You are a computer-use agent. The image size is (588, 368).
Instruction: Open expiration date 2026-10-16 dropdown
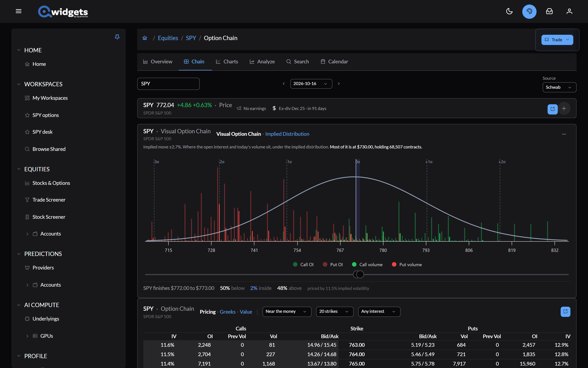pos(311,84)
